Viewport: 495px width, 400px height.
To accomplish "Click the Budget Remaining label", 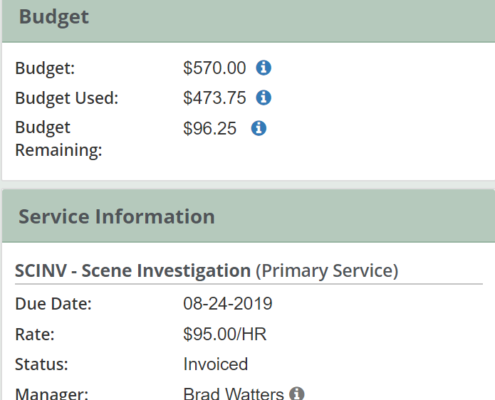I will [x=58, y=139].
